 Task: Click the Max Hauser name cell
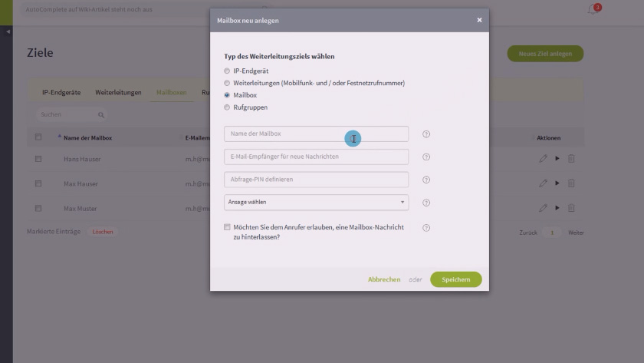[81, 183]
